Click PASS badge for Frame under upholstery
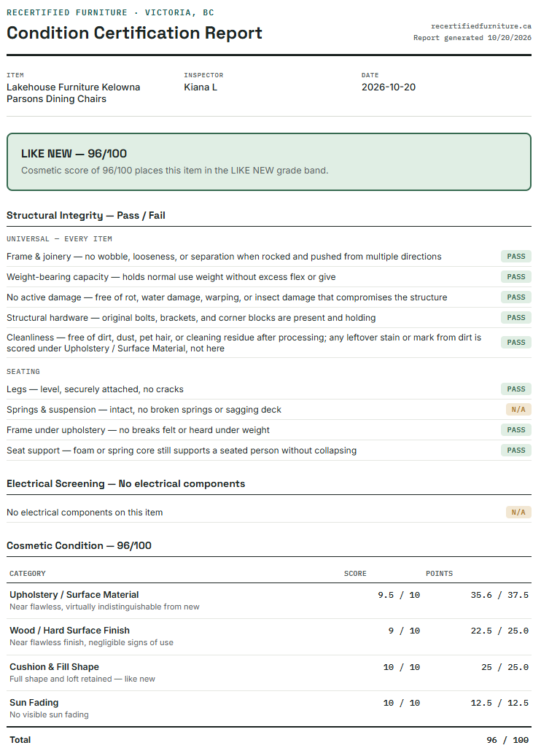Screen dimensions: 541x756 point(516,430)
